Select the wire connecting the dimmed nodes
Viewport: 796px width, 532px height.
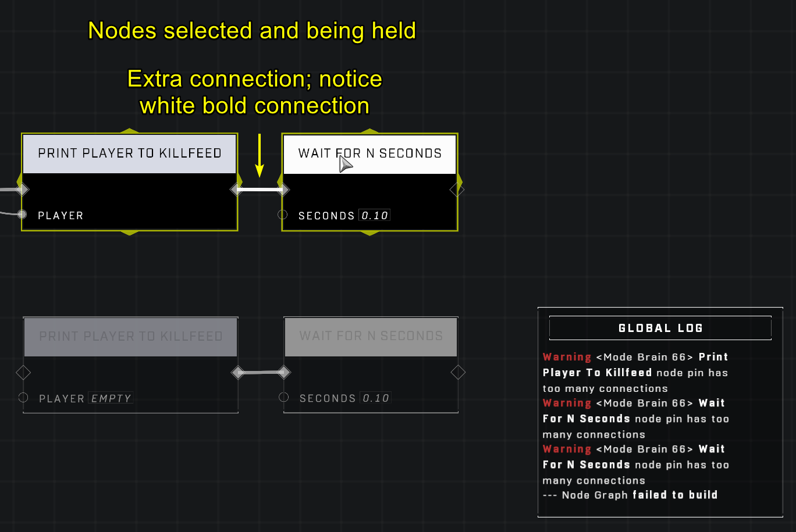coord(260,373)
